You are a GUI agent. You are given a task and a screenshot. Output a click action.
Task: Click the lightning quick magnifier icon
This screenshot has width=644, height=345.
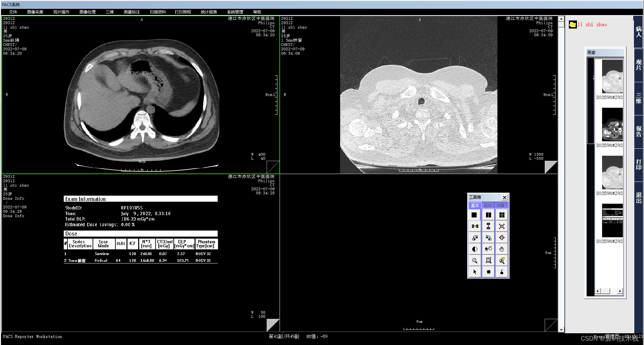[502, 260]
